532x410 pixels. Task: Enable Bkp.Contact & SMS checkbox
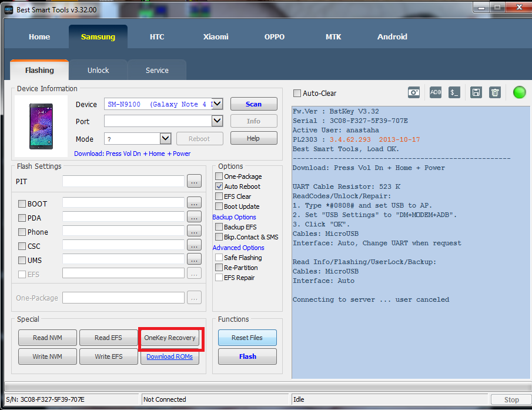pyautogui.click(x=219, y=237)
